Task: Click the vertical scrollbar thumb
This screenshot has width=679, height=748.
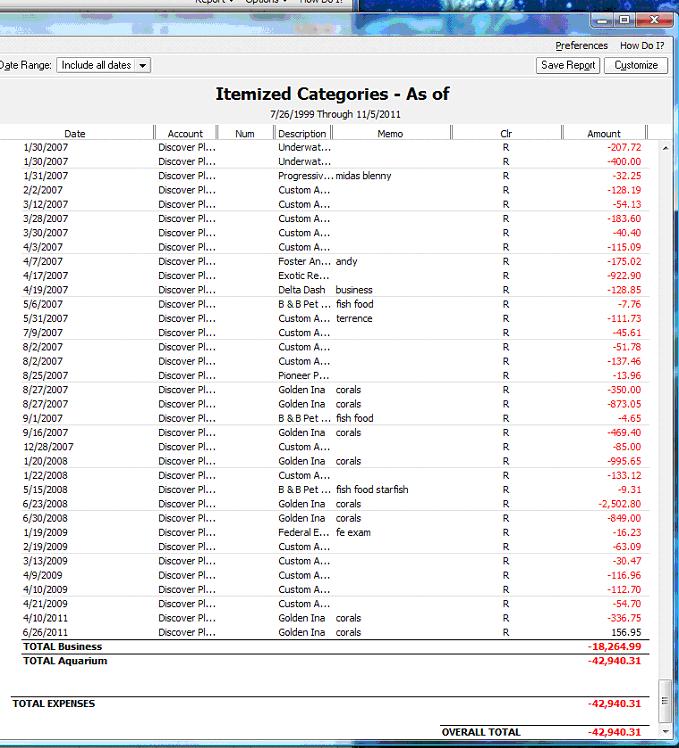Action: pos(665,701)
